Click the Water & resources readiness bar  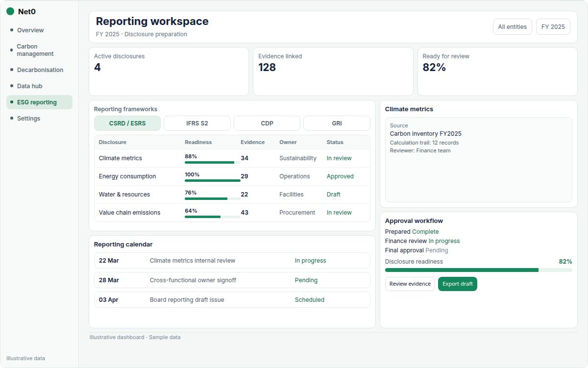pos(213,198)
